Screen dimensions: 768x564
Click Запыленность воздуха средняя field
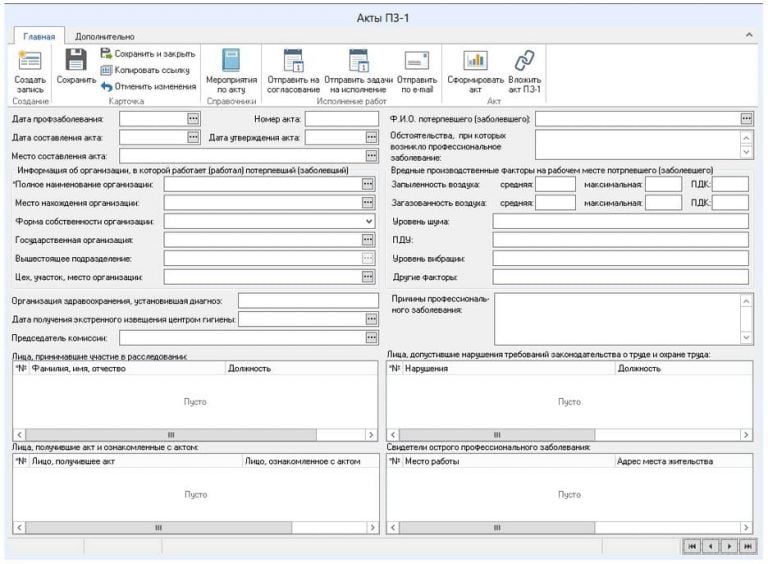555,184
